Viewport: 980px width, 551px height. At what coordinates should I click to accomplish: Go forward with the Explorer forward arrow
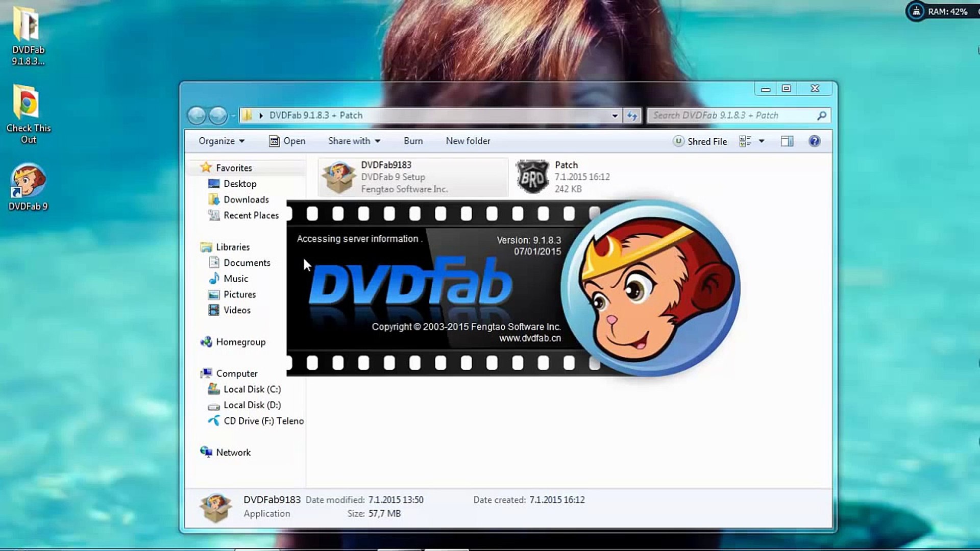[x=218, y=116]
